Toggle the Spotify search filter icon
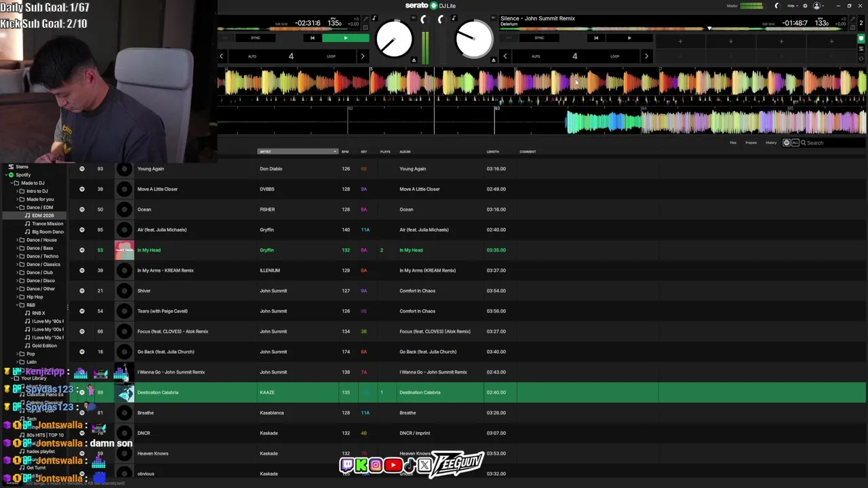 pyautogui.click(x=787, y=143)
